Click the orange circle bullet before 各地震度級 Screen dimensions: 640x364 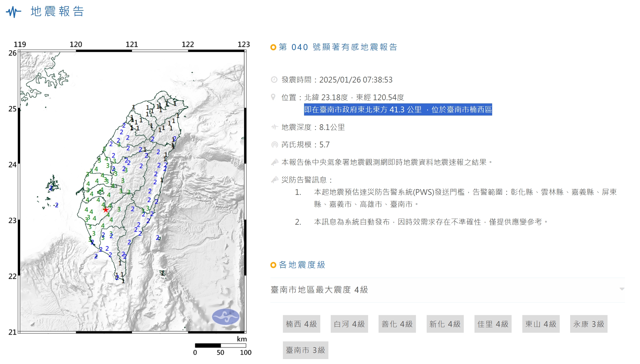tap(273, 265)
